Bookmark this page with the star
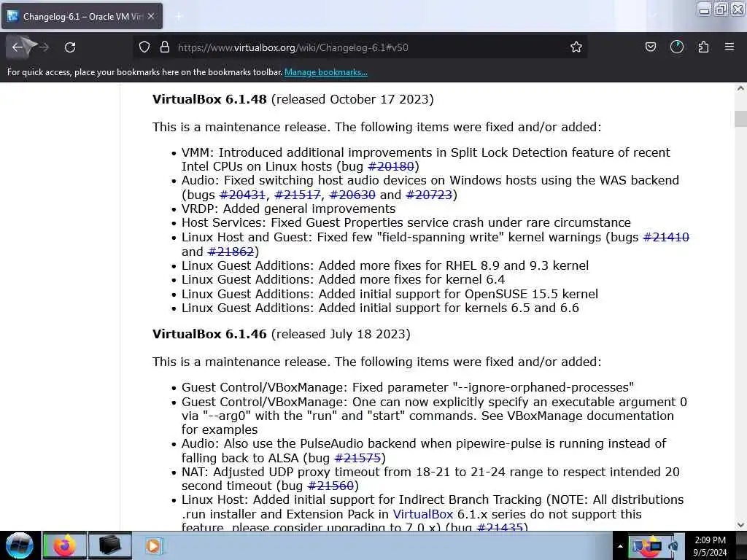Viewport: 747px width, 560px height. [x=576, y=47]
